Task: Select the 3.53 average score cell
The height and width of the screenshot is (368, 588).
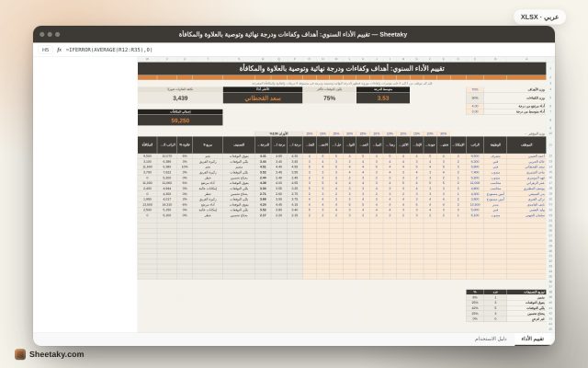Action: (383, 98)
